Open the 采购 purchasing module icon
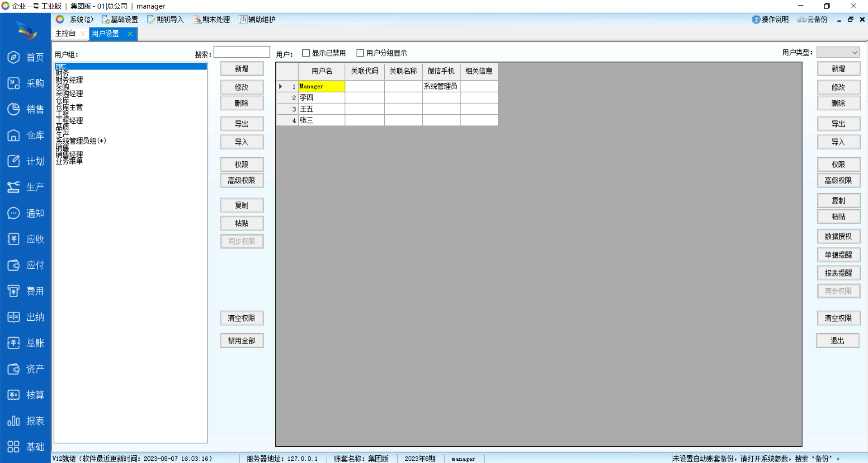 (14, 84)
